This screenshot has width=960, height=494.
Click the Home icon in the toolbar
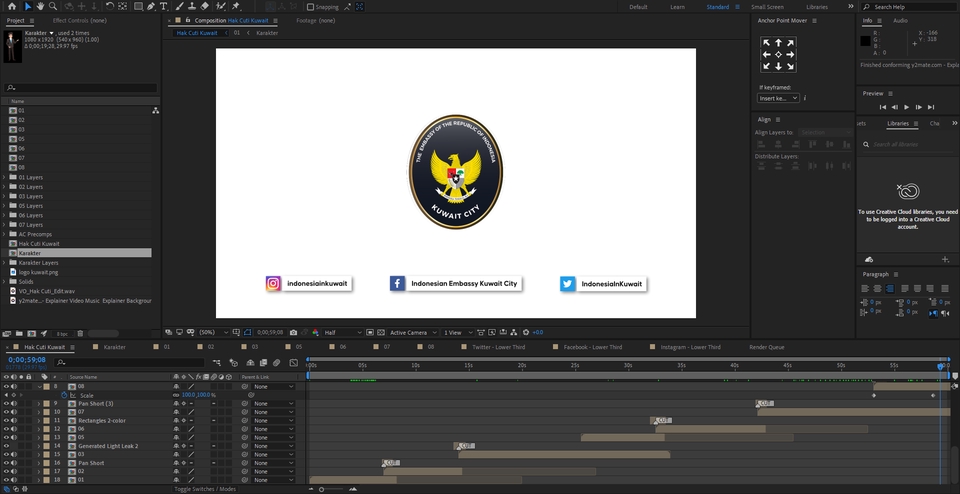tap(12, 7)
